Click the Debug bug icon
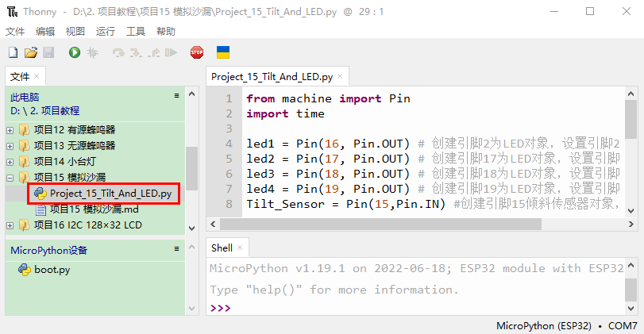Image resolution: width=644 pixels, height=334 pixels. coord(92,52)
